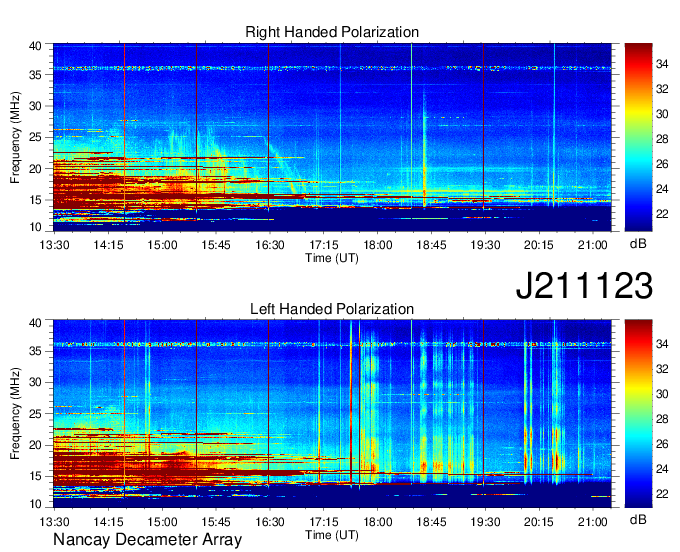Click the "Right Handed Polarization" plot title
Image resolution: width=680 pixels, height=552 pixels.
(332, 32)
